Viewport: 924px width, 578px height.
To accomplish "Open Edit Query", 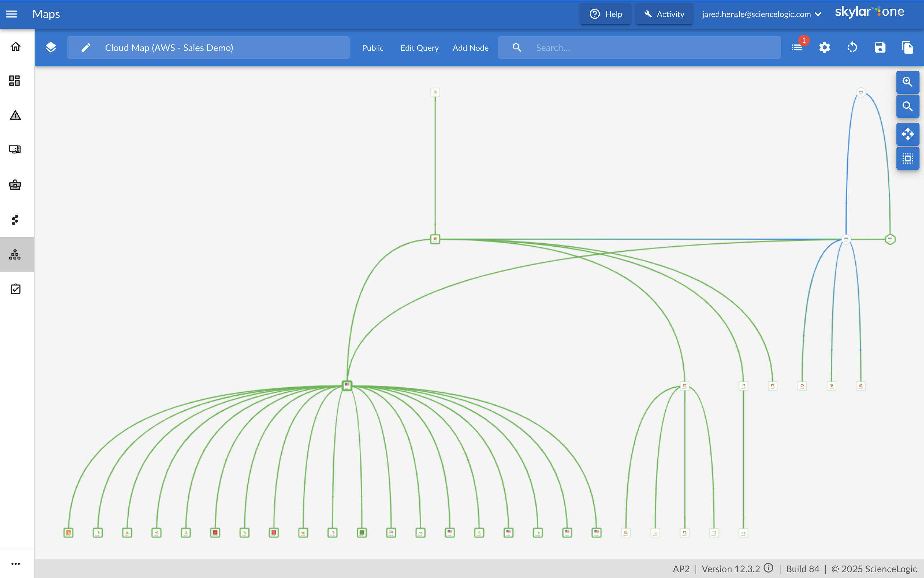I will click(420, 48).
